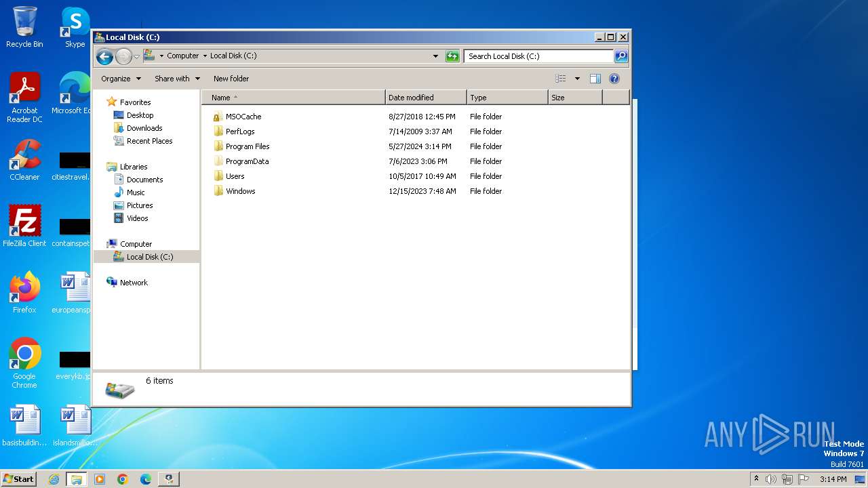
Task: Focus the Search Local Disk (C:) field
Action: 539,56
